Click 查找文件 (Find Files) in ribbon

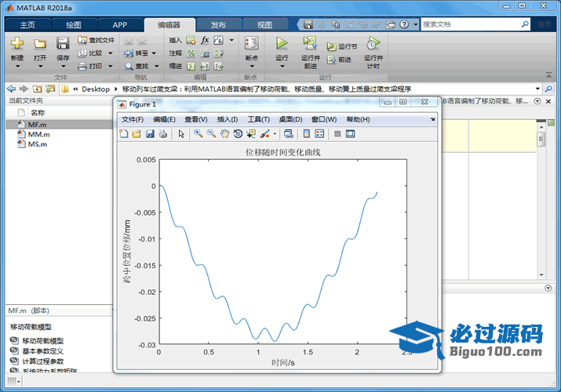[96, 40]
